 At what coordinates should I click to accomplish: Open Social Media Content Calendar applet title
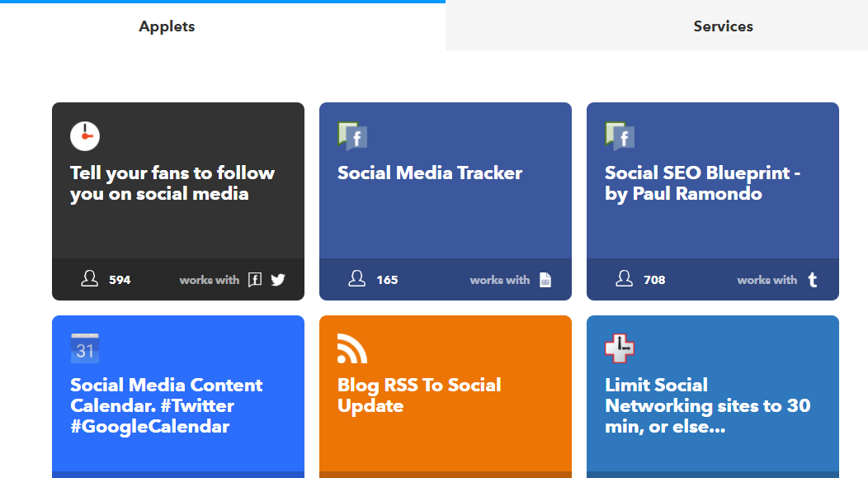[166, 406]
